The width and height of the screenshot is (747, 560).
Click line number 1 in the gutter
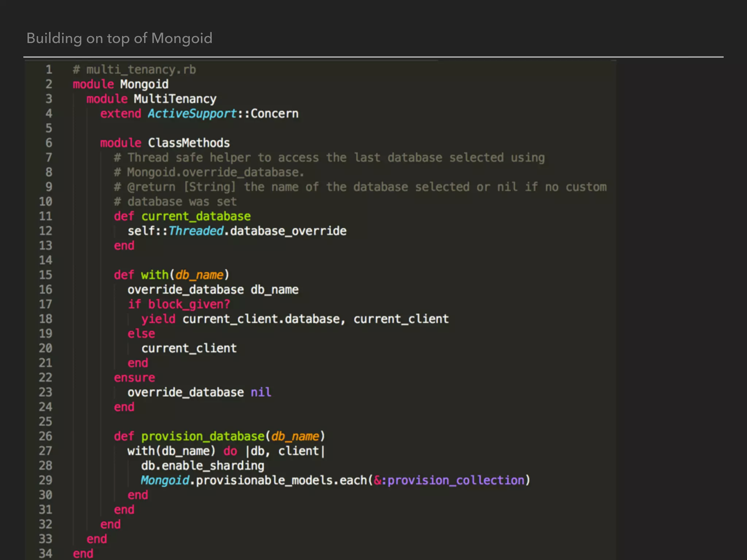pos(49,70)
